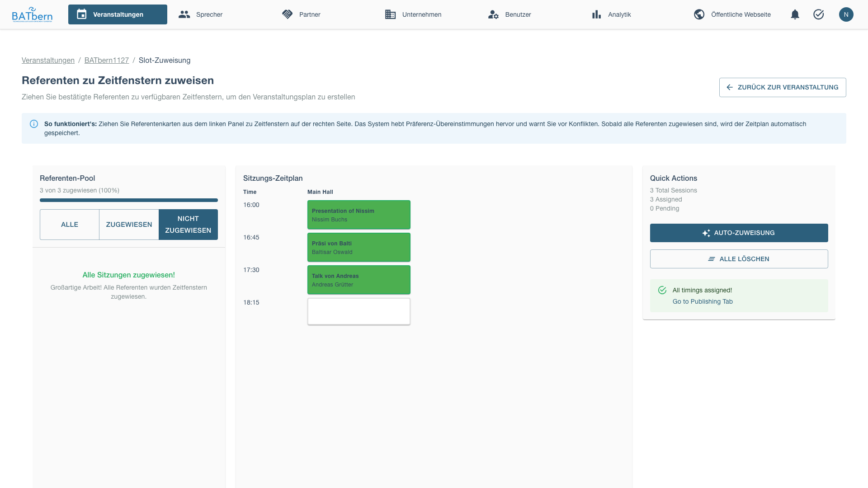Select the Talk von Andreas session card
This screenshot has width=868, height=488.
point(359,280)
